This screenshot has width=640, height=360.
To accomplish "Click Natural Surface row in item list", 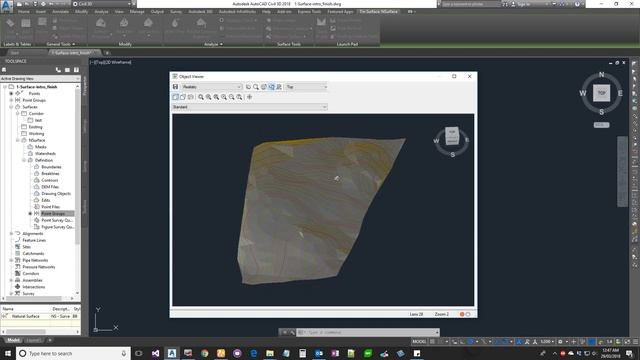I will coord(40,316).
